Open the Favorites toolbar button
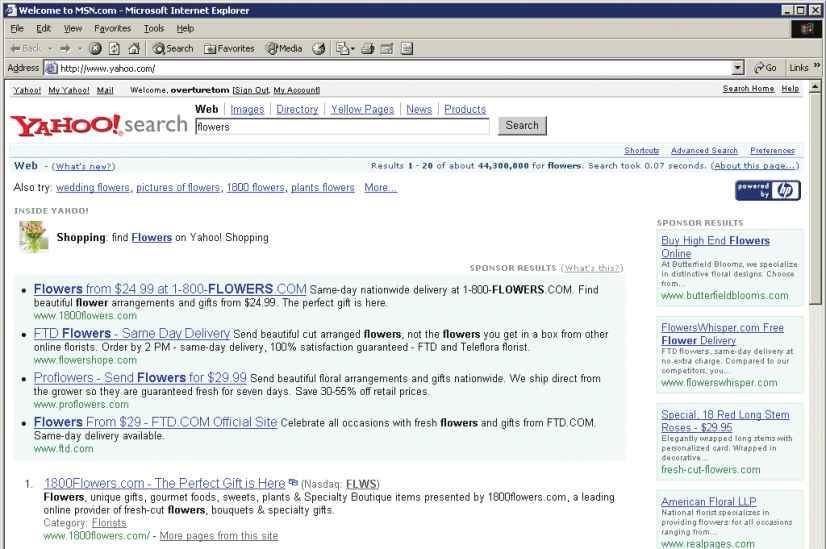Image resolution: width=826 pixels, height=549 pixels. tap(229, 48)
